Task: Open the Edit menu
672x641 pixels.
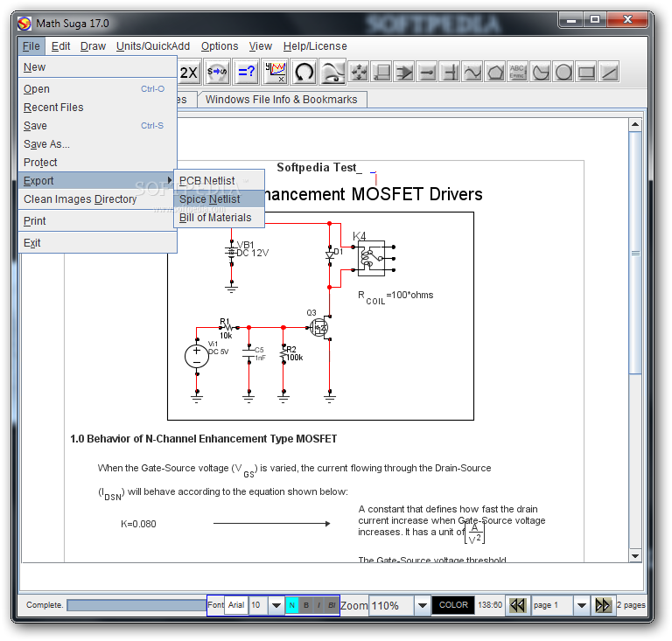Action: (60, 45)
